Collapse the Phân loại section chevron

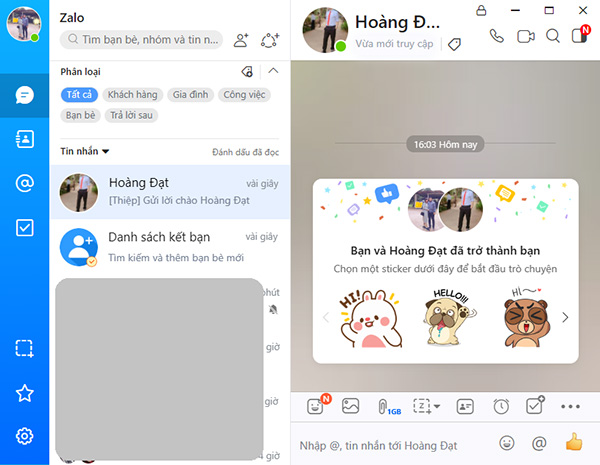tap(273, 71)
